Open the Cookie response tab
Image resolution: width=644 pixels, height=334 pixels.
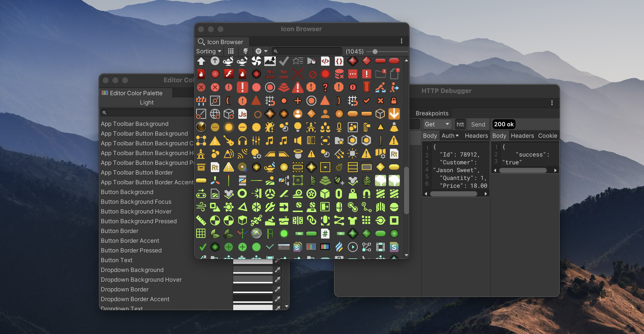547,136
